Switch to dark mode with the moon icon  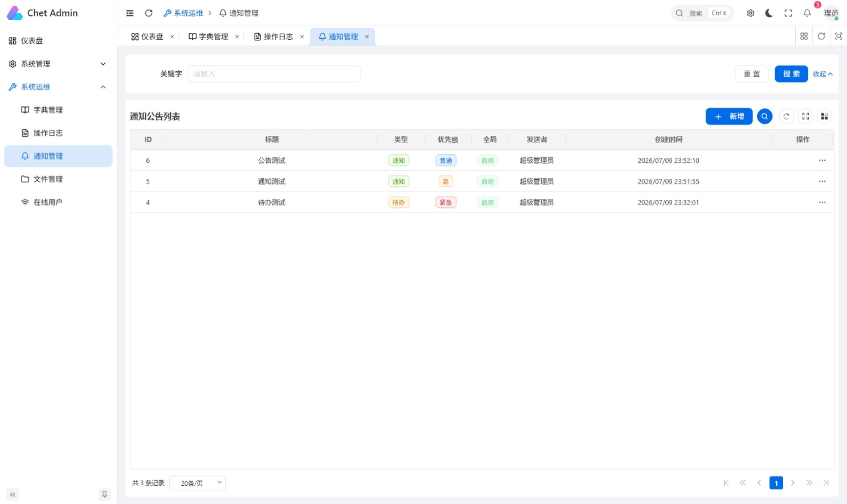(769, 13)
